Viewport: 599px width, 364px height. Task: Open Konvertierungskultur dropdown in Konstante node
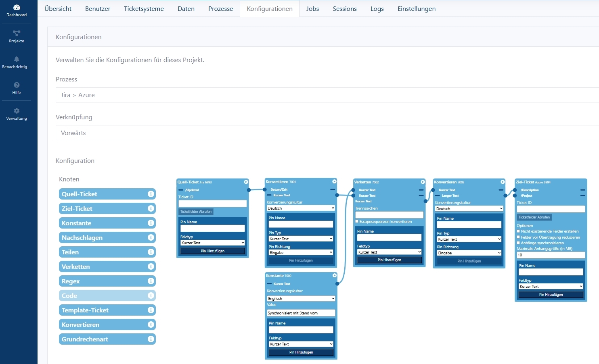(301, 298)
